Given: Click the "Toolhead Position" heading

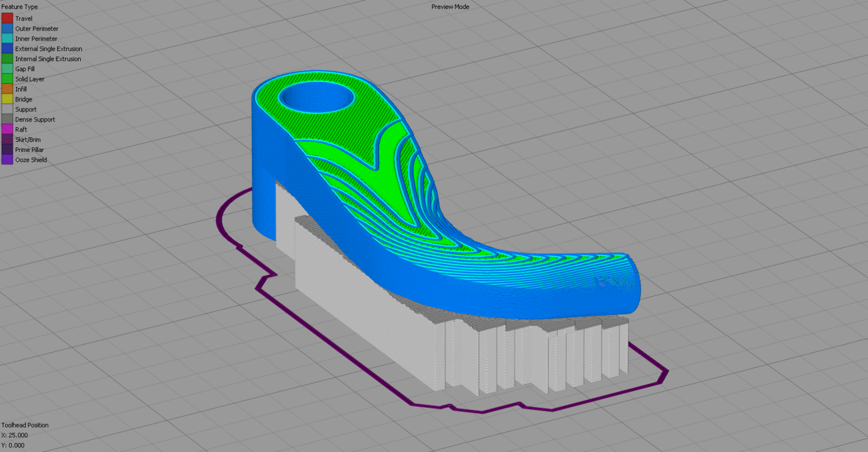Looking at the screenshot, I should 25,425.
